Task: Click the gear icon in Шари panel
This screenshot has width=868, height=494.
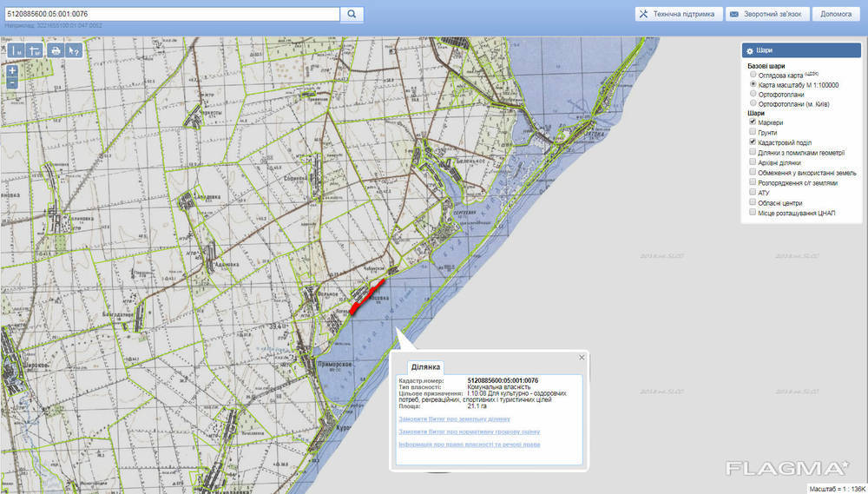Action: pos(750,51)
